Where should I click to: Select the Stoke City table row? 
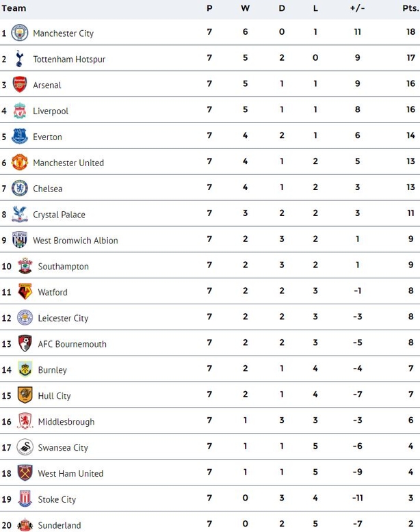click(210, 498)
